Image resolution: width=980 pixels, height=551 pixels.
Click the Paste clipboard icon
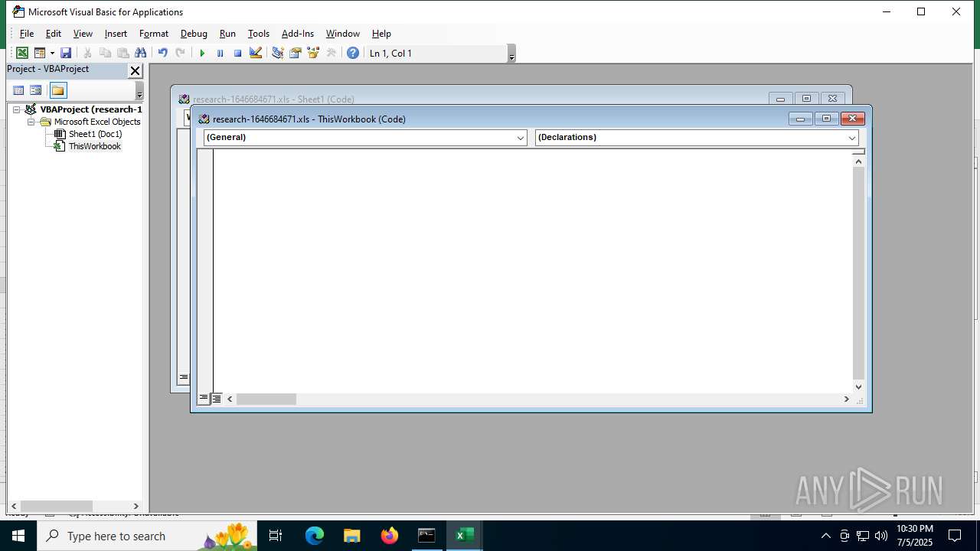coord(122,53)
